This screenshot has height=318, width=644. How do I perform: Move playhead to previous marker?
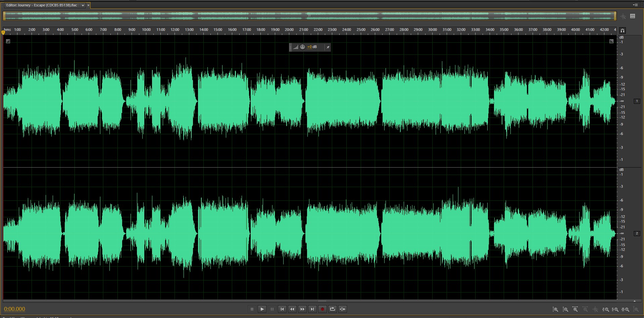coord(282,309)
